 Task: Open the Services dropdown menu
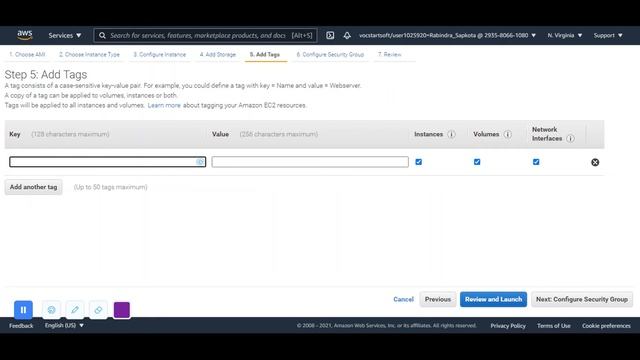[x=65, y=36]
